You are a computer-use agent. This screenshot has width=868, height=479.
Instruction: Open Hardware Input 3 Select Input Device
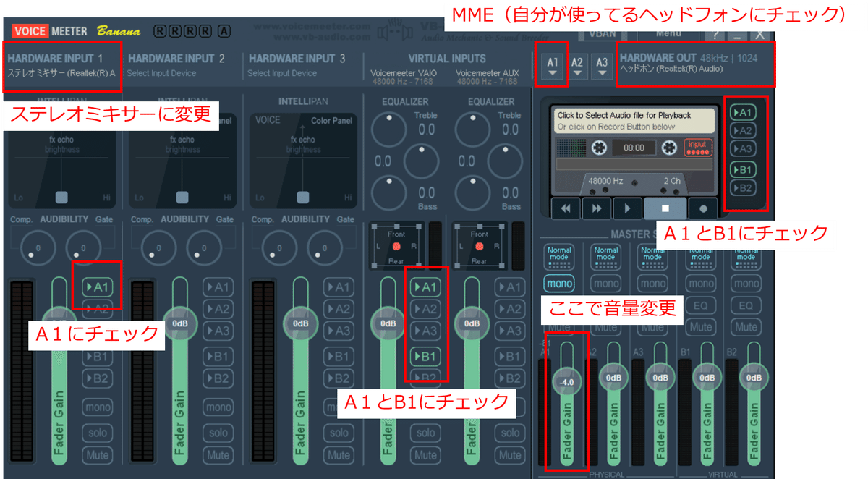(x=282, y=73)
